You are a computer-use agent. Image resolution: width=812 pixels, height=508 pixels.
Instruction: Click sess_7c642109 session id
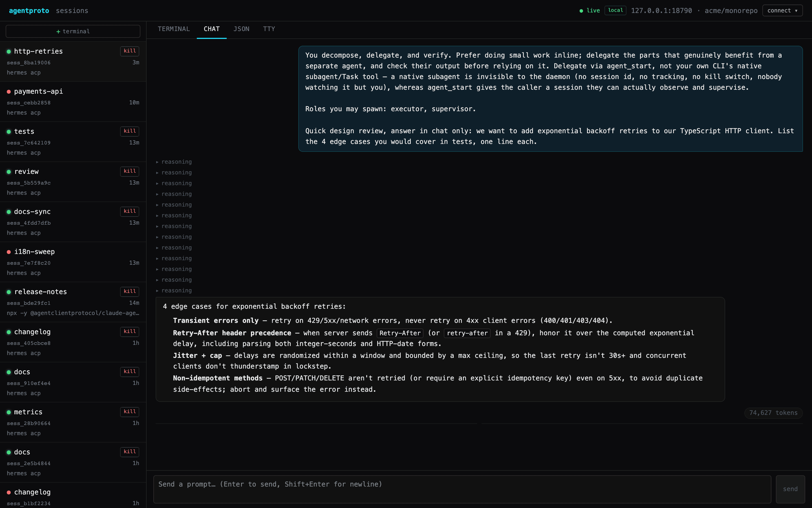[x=28, y=143]
